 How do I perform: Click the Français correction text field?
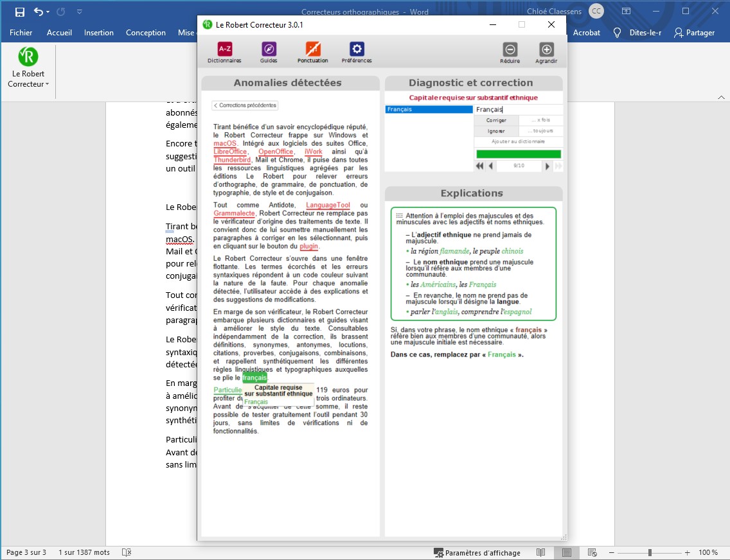[518, 109]
